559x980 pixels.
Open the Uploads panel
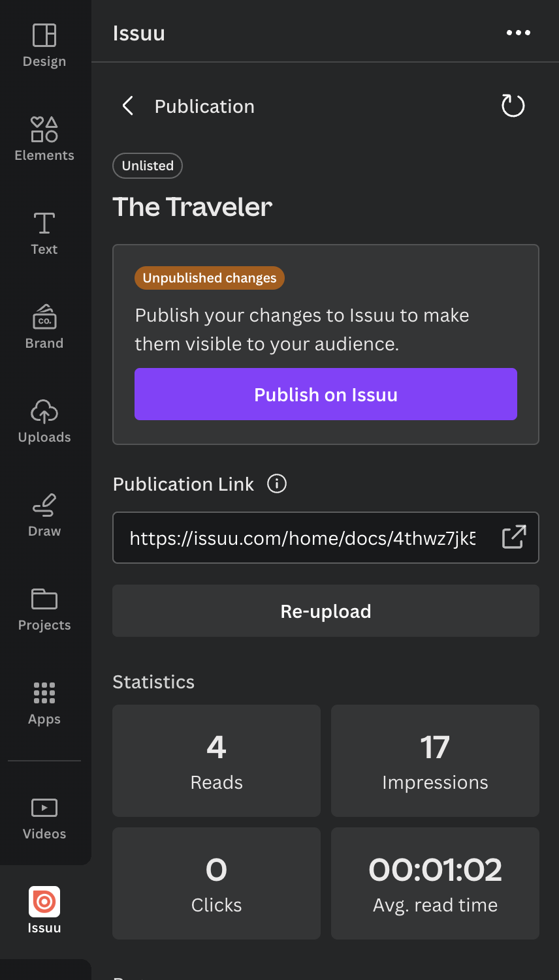(44, 420)
